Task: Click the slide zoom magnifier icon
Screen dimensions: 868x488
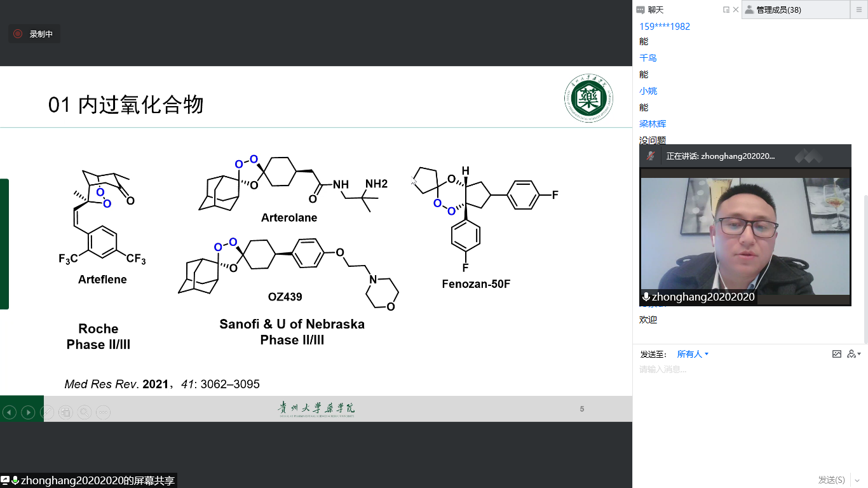Action: 84,412
